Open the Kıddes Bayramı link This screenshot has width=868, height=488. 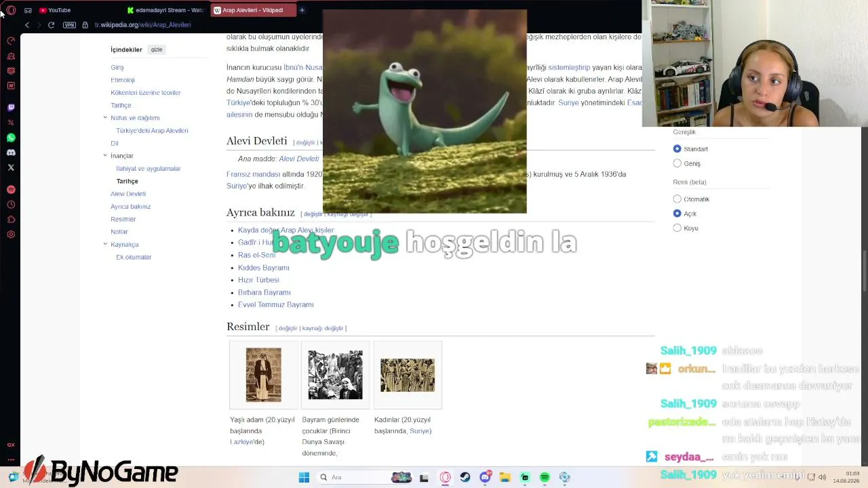click(264, 268)
